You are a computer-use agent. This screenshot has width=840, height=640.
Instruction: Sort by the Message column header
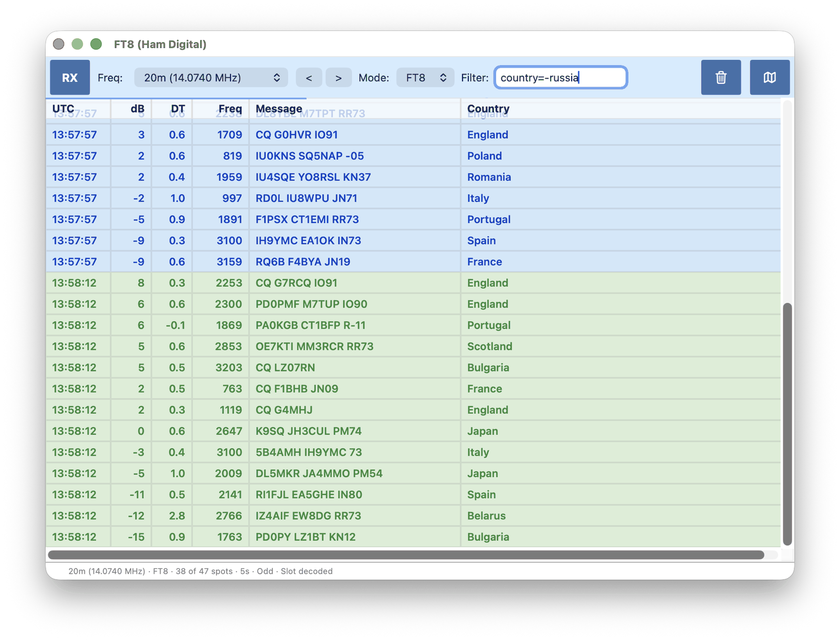(x=279, y=109)
